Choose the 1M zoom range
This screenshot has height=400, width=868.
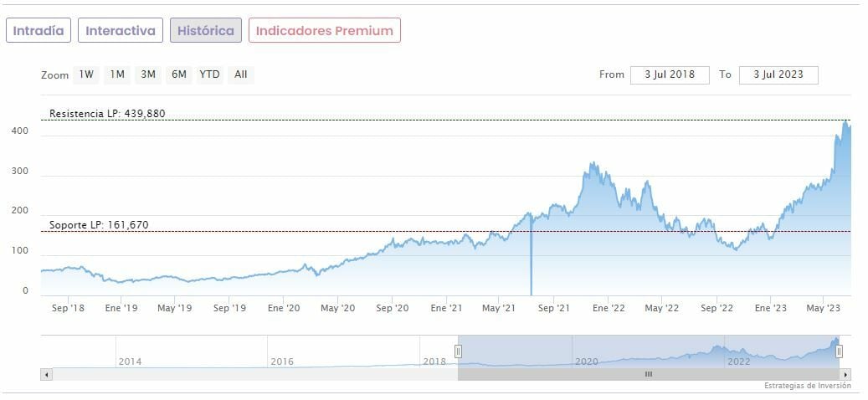click(117, 74)
